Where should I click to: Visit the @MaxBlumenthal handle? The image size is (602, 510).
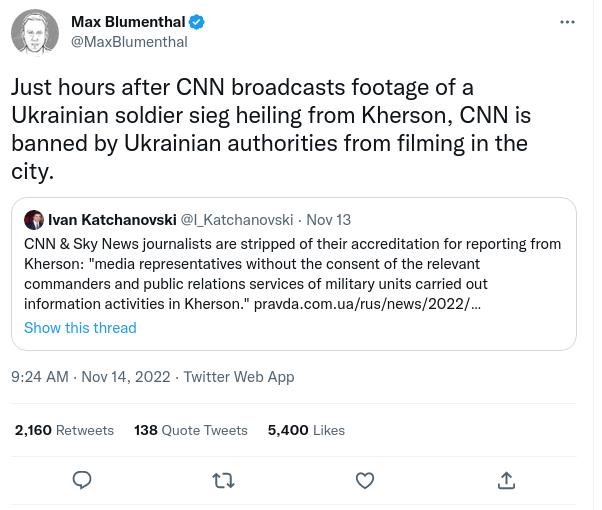tap(129, 42)
